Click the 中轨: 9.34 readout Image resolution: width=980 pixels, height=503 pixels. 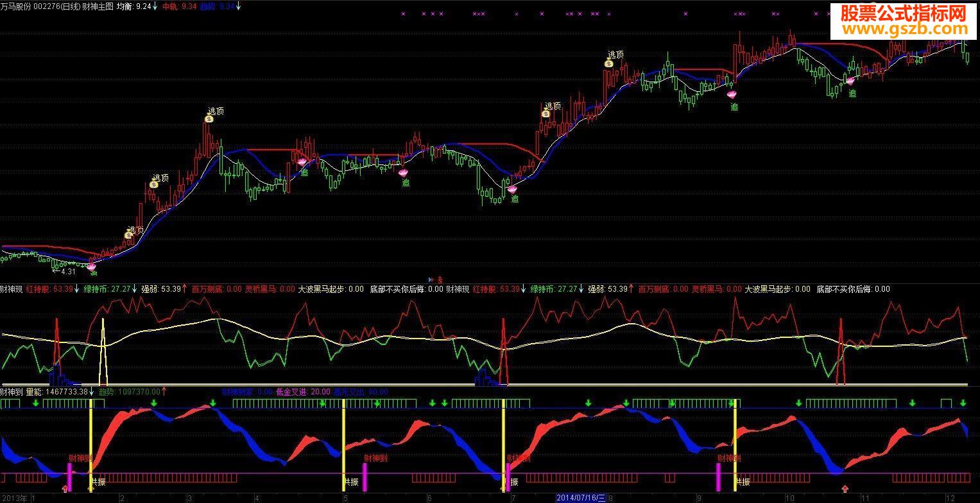coord(179,6)
